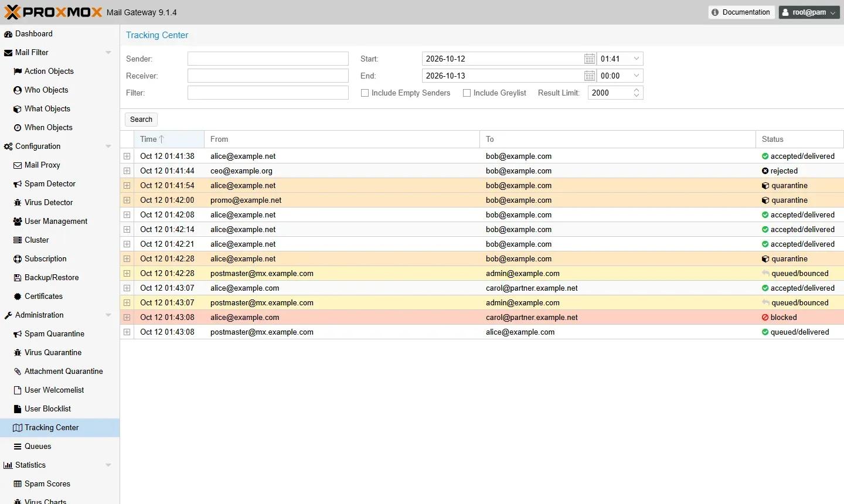Click the Subscription lifebuoy icon

coord(18,259)
